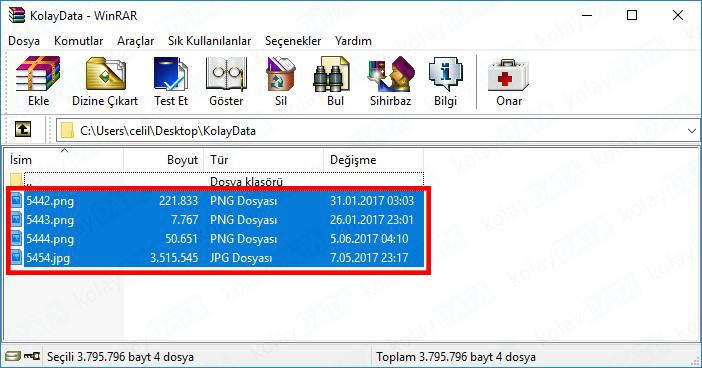Viewport: 702px width, 368px height.
Task: Maximize the WinRAR window
Action: 632,15
